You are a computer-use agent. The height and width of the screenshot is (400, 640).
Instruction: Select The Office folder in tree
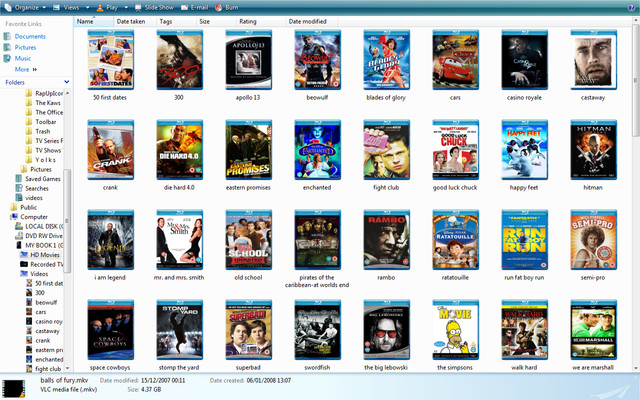(44, 112)
